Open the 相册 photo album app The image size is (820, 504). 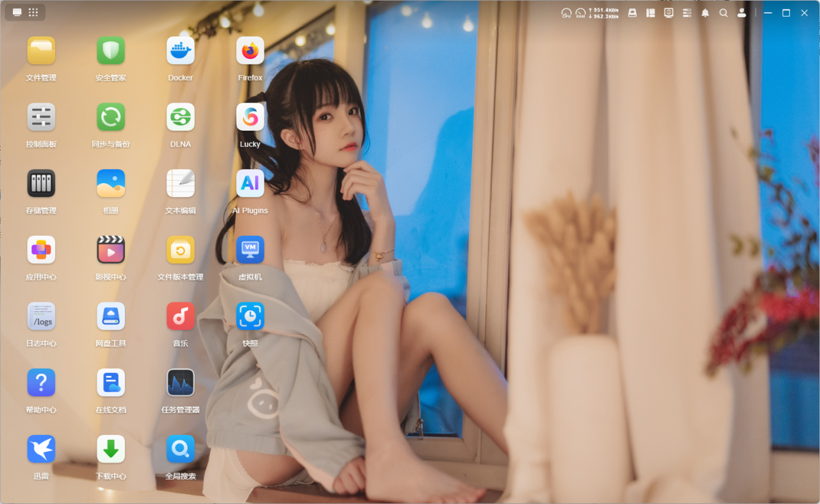tap(111, 183)
